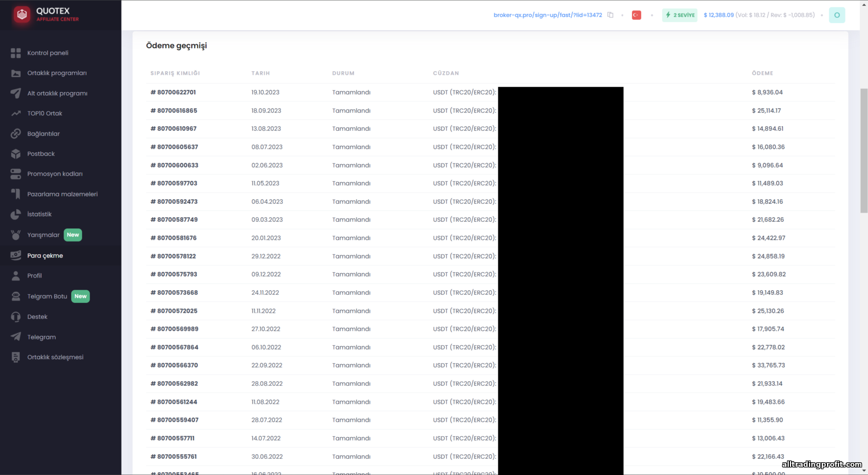Open the Turkish flag language selector
The width and height of the screenshot is (868, 475).
pos(637,15)
